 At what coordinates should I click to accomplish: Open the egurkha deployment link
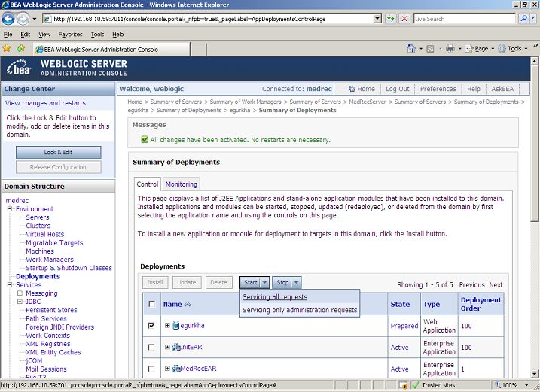[x=192, y=325]
